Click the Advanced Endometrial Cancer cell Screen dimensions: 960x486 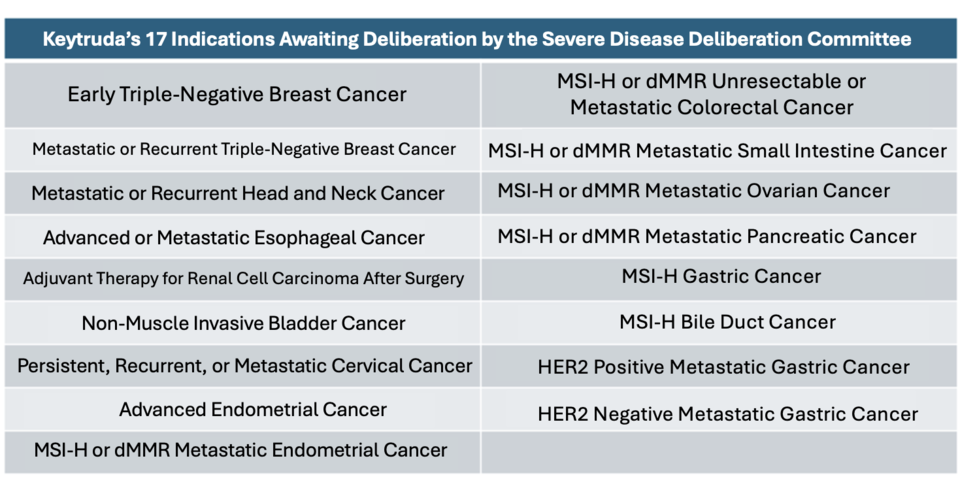pyautogui.click(x=253, y=410)
